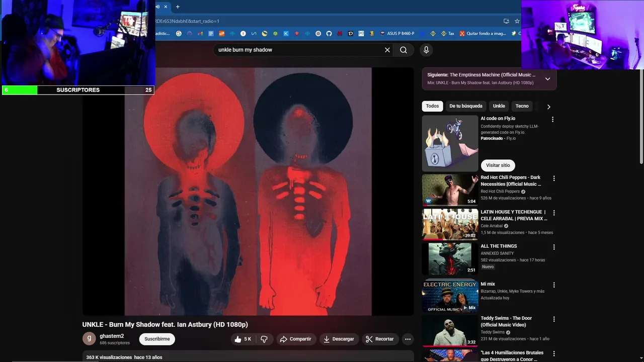This screenshot has width=644, height=362.
Task: Open the ghastem2 channel name link
Action: click(112, 336)
